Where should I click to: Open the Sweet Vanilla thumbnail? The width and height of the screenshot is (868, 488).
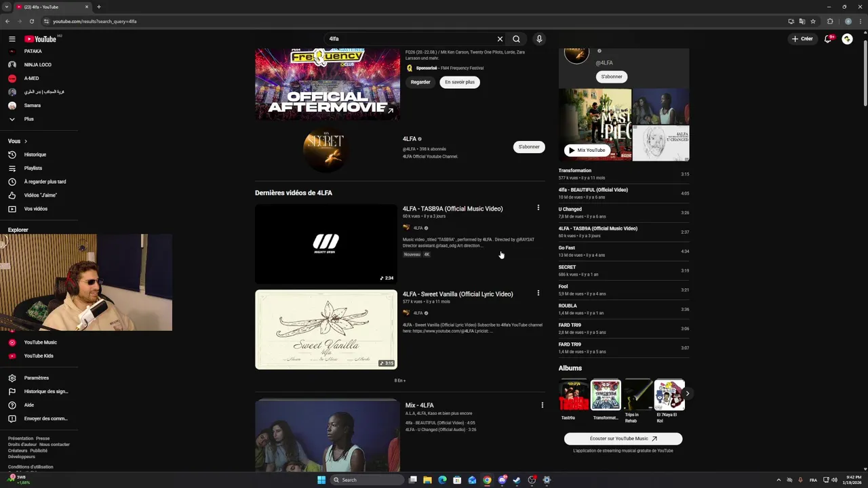pyautogui.click(x=326, y=329)
